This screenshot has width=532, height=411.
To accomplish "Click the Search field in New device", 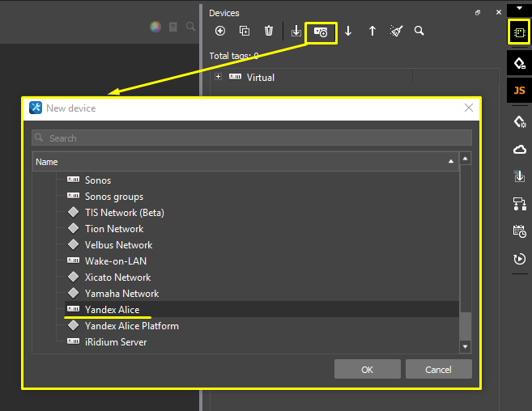I will point(252,138).
